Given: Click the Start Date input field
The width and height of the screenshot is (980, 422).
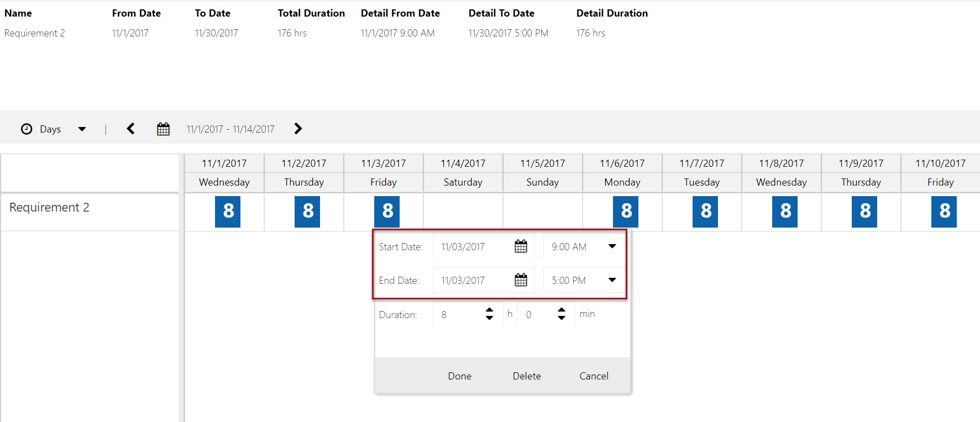Looking at the screenshot, I should [x=473, y=247].
